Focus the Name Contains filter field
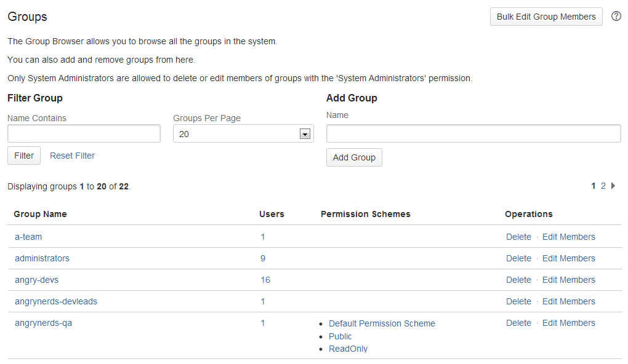Viewport: 628px width, 364px height. click(84, 133)
